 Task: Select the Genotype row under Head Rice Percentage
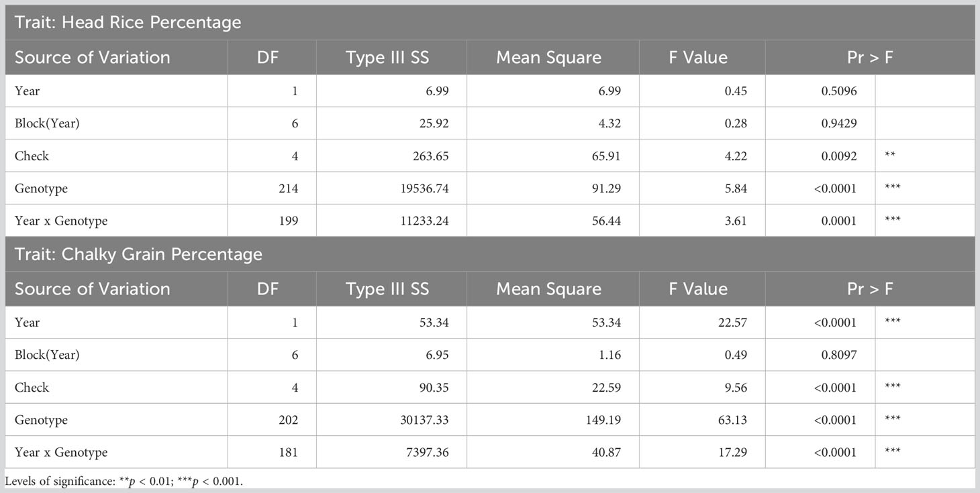tap(41, 189)
